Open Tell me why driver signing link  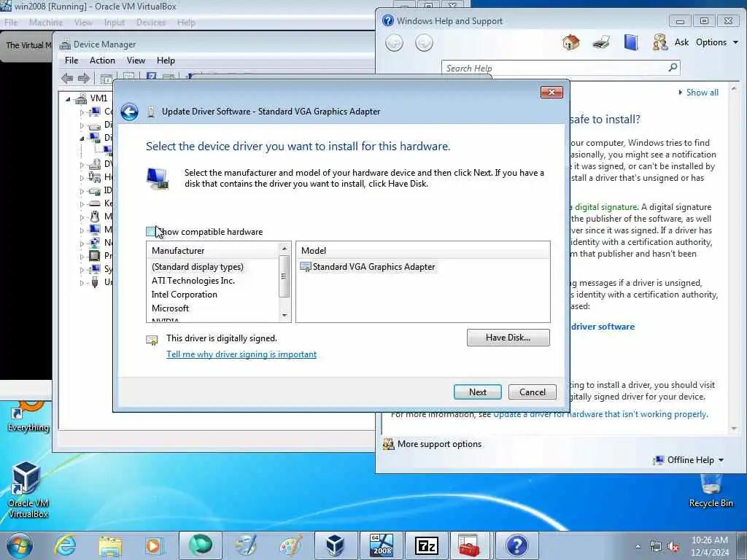click(x=241, y=354)
